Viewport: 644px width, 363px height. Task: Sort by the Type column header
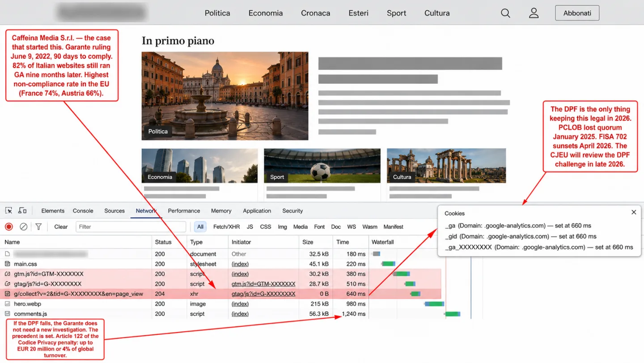pyautogui.click(x=196, y=242)
